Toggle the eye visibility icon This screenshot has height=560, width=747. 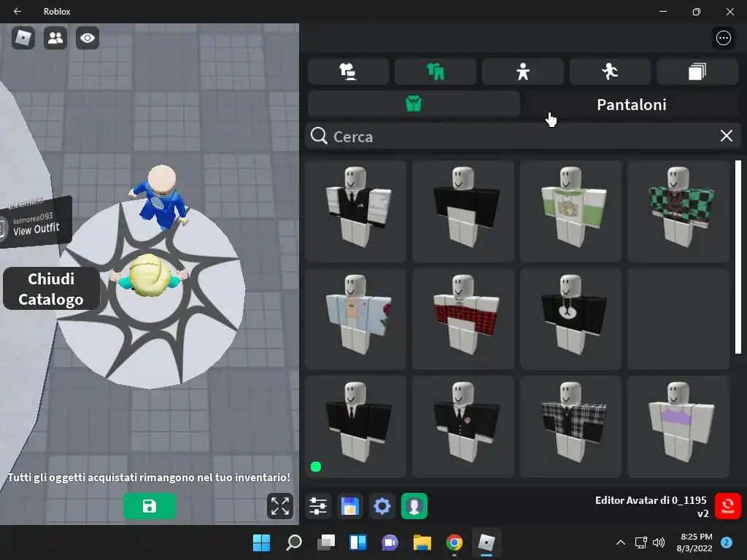coord(88,38)
